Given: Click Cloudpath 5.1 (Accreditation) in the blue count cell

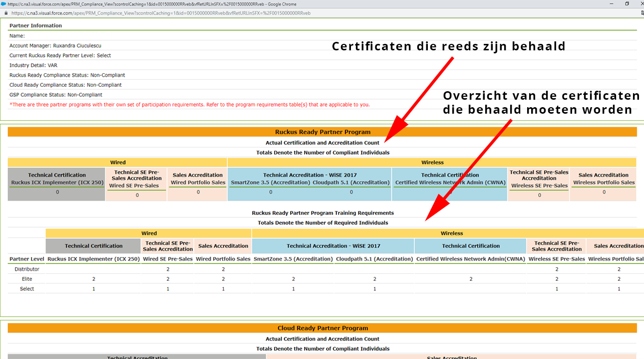Looking at the screenshot, I should click(x=351, y=182).
